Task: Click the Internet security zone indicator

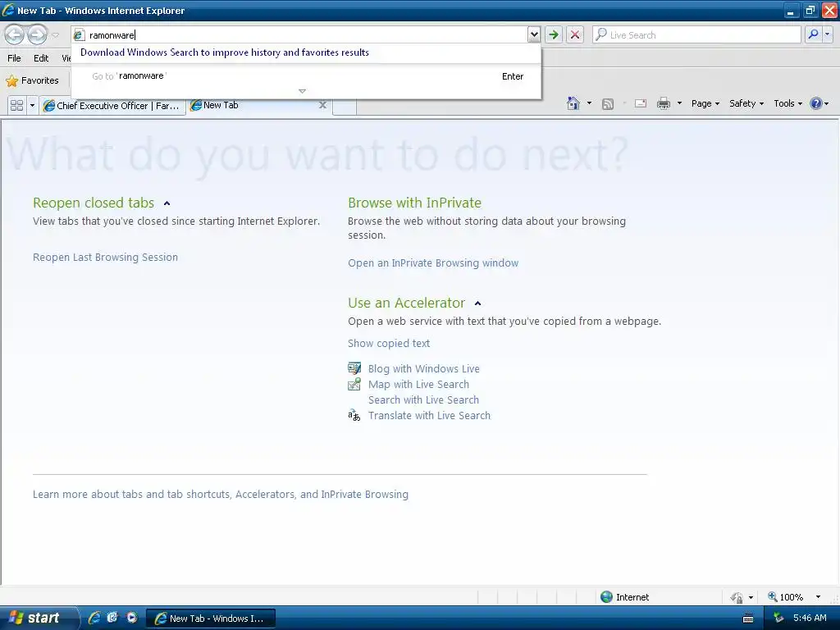Action: [x=624, y=597]
